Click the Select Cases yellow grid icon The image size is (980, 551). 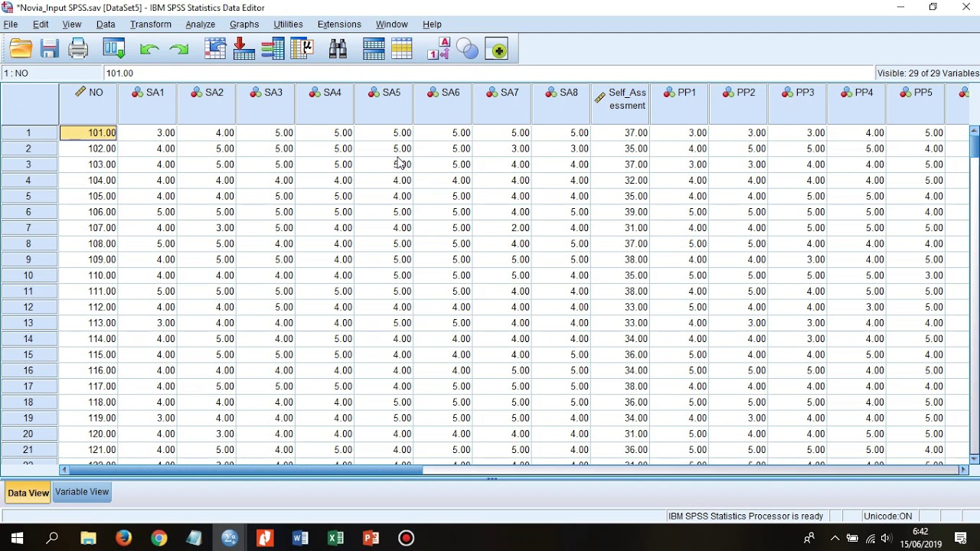402,49
